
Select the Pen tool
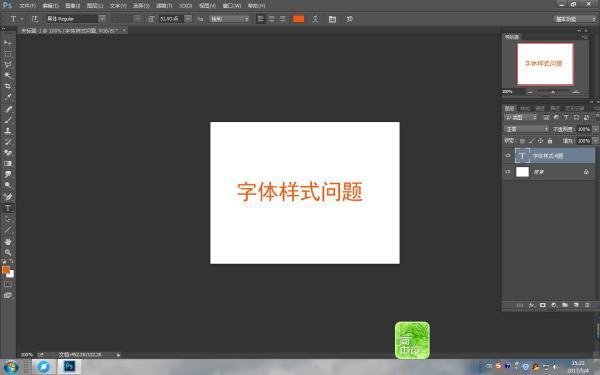[8, 197]
